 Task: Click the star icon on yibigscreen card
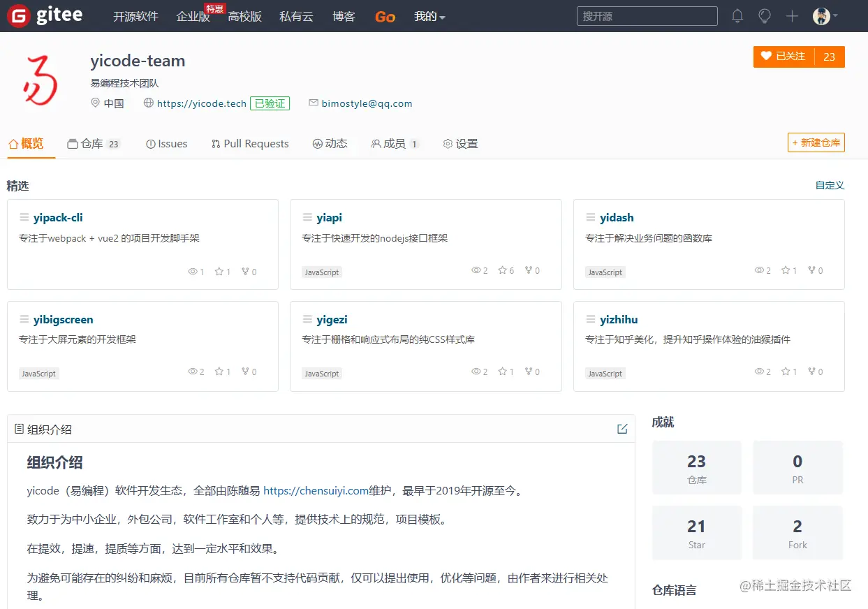pos(219,372)
